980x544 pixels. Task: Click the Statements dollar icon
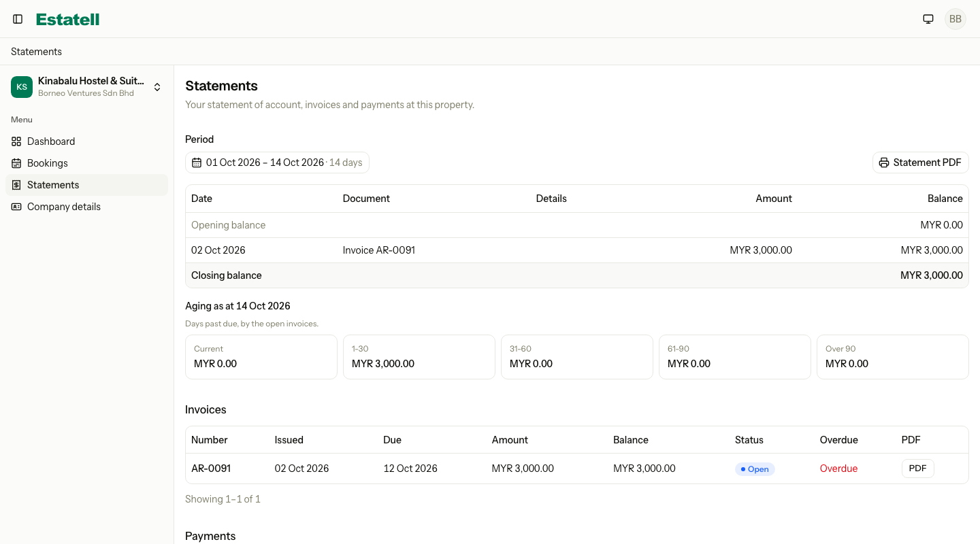coord(16,185)
